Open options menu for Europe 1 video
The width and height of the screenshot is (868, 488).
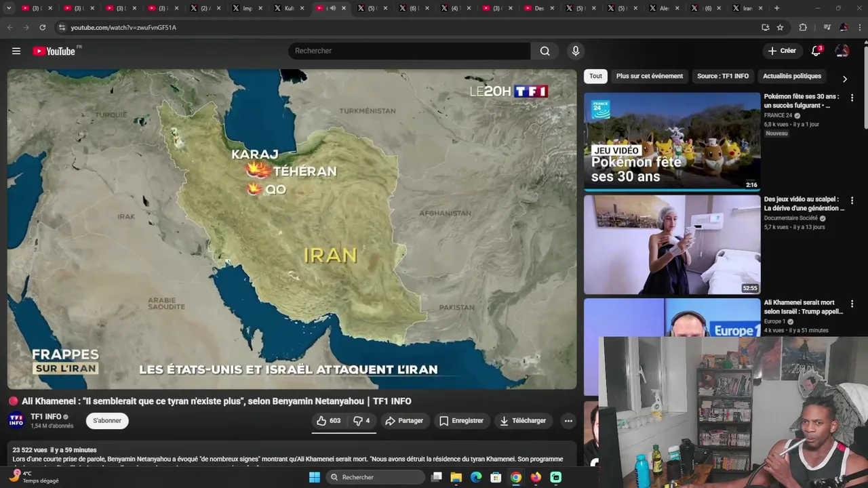point(852,304)
